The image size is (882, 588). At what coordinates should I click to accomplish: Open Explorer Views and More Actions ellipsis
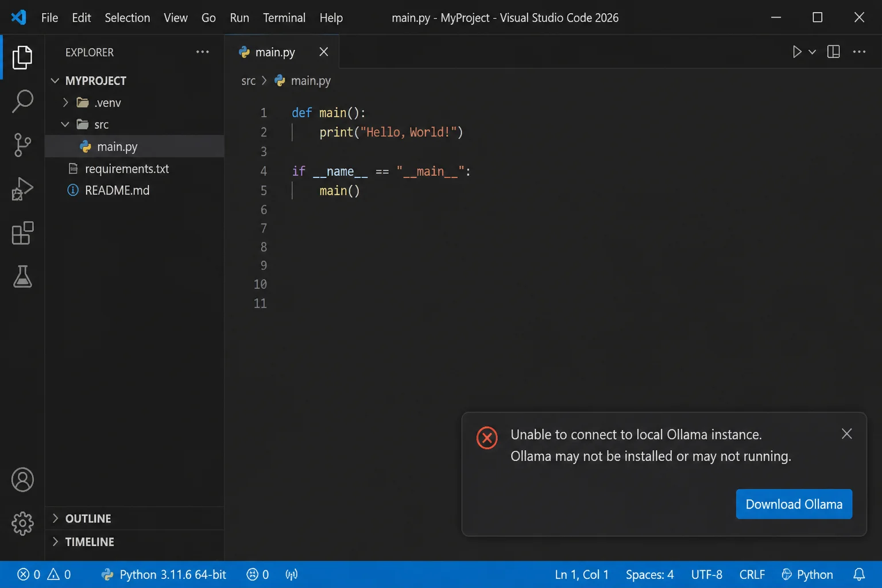(202, 52)
